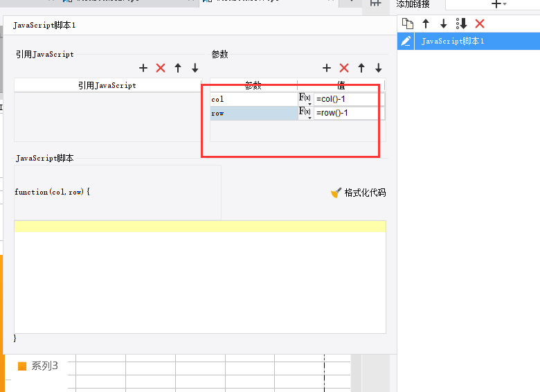Viewport: 540px width, 392px height.
Task: Move referenced JavaScript entry down
Action: (195, 68)
